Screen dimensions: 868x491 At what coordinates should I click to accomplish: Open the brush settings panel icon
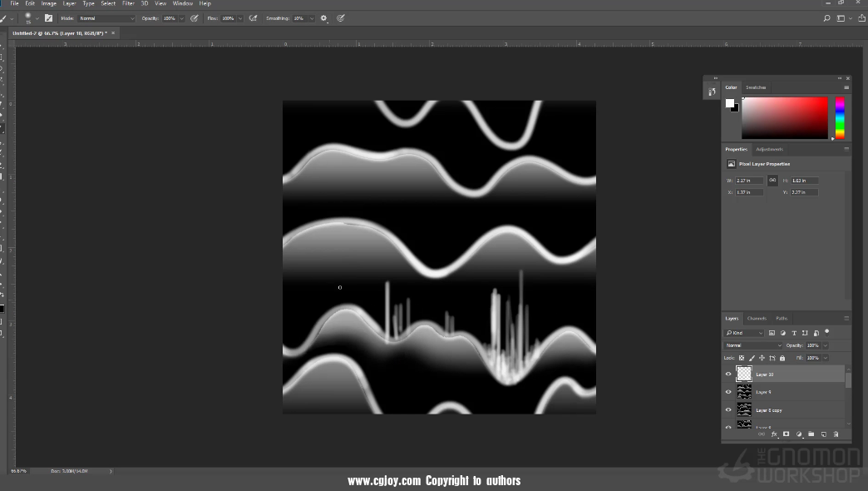click(x=48, y=17)
